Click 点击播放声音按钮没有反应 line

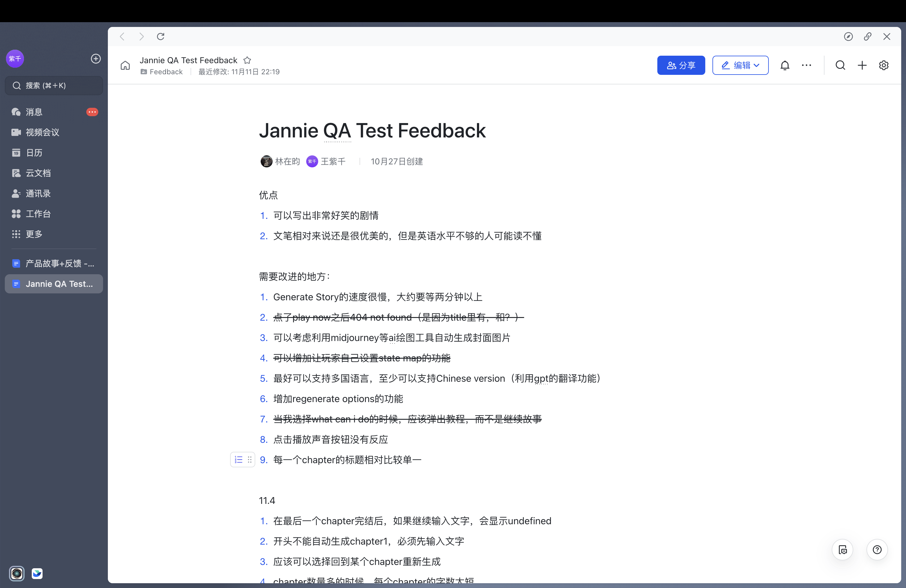point(330,439)
